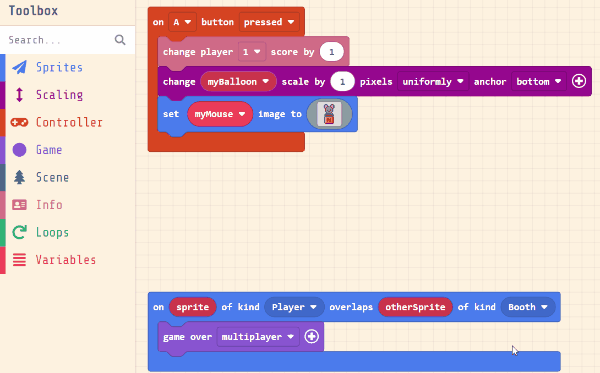
Task: Click the search magnifier icon
Action: (120, 40)
